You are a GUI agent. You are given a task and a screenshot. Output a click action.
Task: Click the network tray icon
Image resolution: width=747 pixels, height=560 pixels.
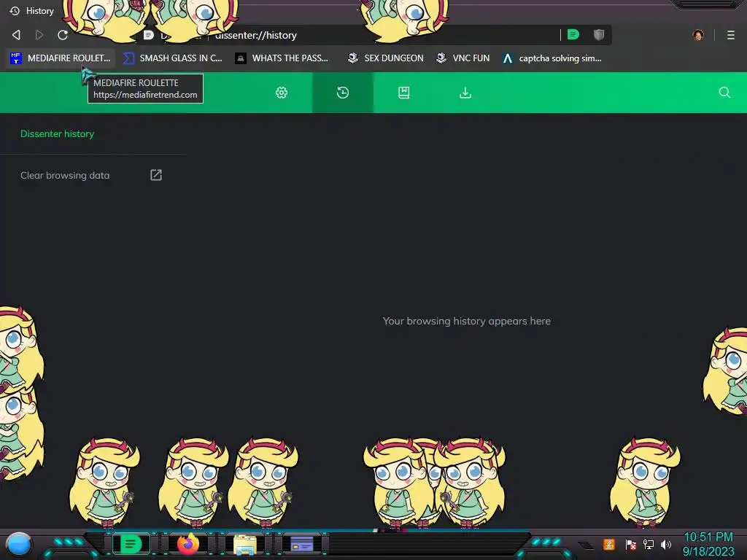point(649,544)
